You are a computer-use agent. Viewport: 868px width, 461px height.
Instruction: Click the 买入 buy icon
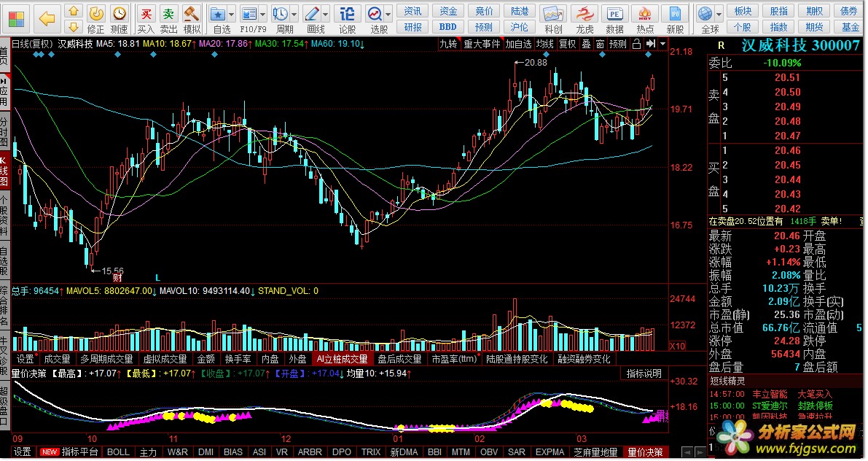(x=146, y=14)
